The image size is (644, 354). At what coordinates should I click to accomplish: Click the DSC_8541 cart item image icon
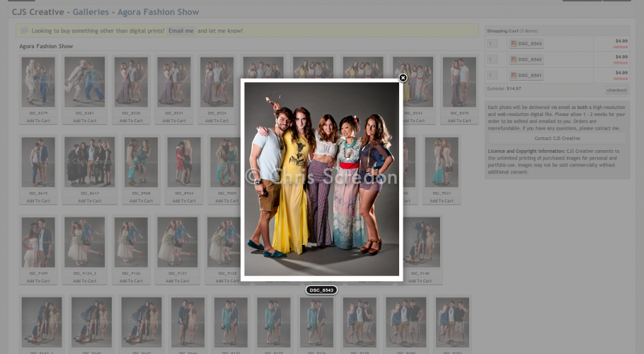coord(514,75)
